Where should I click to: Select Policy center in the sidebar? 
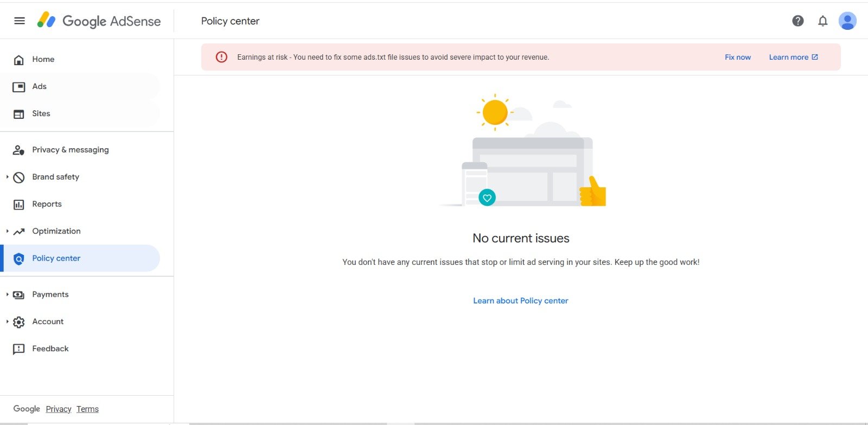(x=56, y=258)
